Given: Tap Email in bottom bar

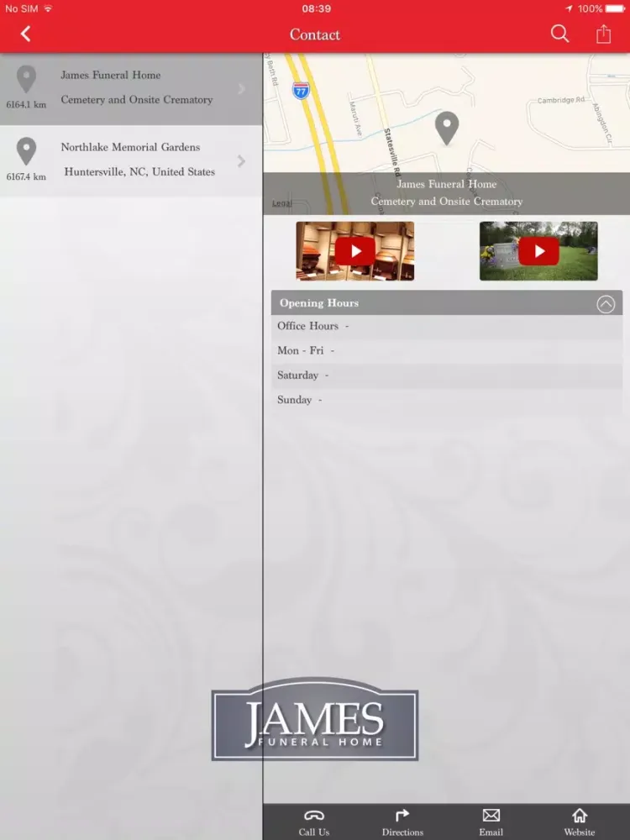Looking at the screenshot, I should 491,822.
